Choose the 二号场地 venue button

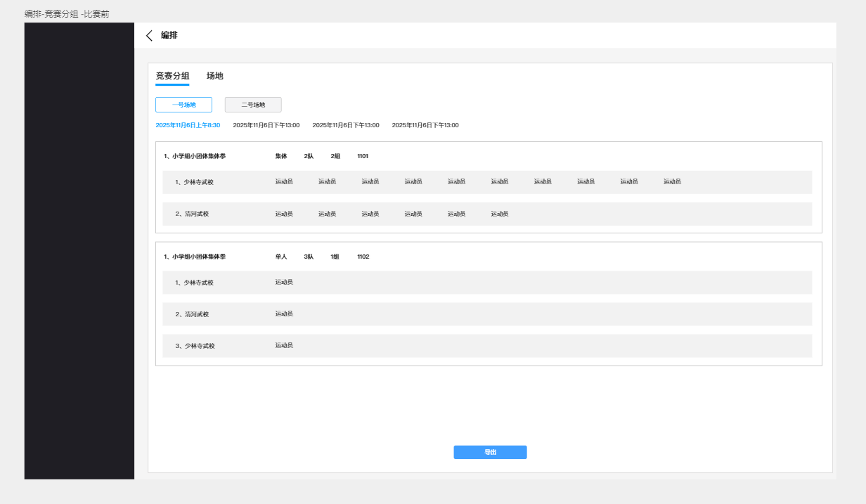click(253, 105)
